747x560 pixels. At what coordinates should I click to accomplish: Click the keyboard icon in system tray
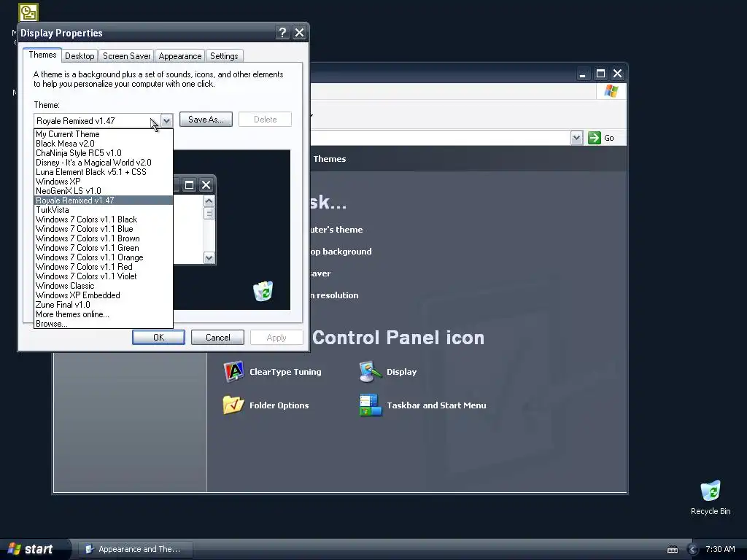(x=672, y=550)
